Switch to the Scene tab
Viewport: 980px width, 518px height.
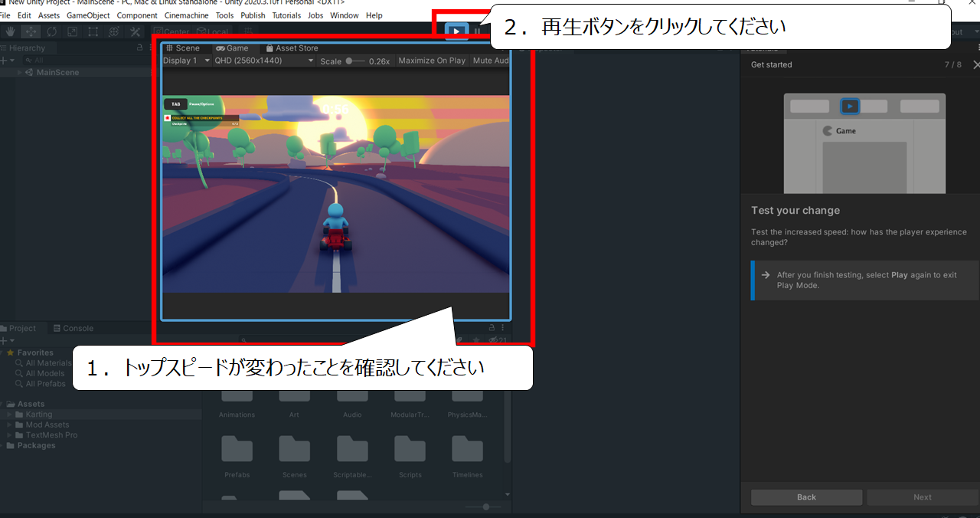pyautogui.click(x=183, y=48)
